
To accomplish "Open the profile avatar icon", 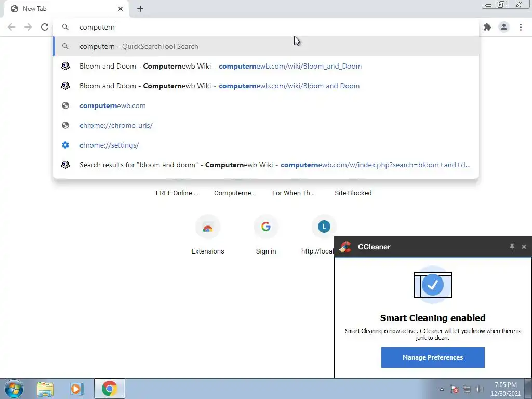I will point(504,27).
